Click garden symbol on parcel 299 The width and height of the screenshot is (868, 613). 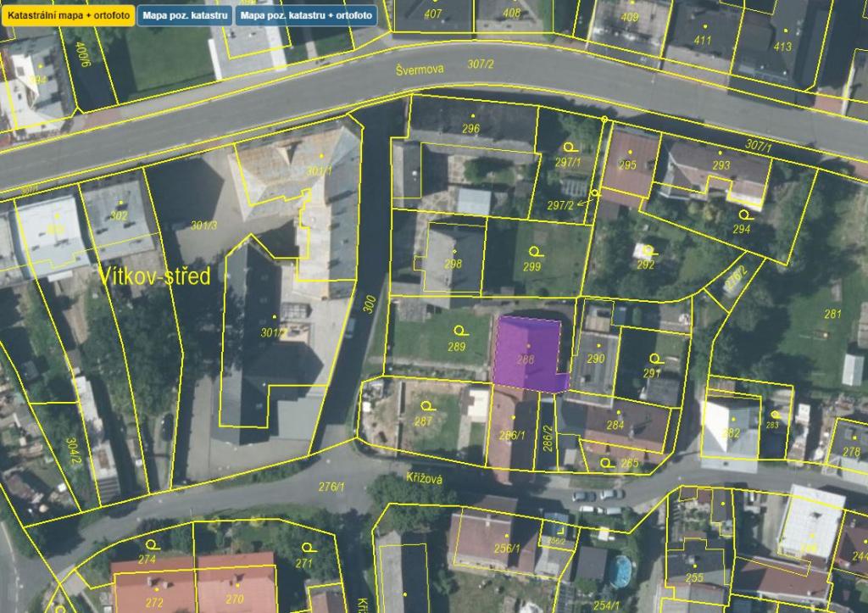[x=536, y=252]
